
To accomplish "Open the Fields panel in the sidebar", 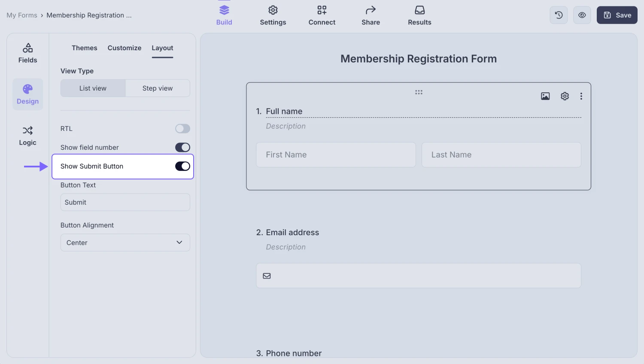I will pyautogui.click(x=27, y=52).
